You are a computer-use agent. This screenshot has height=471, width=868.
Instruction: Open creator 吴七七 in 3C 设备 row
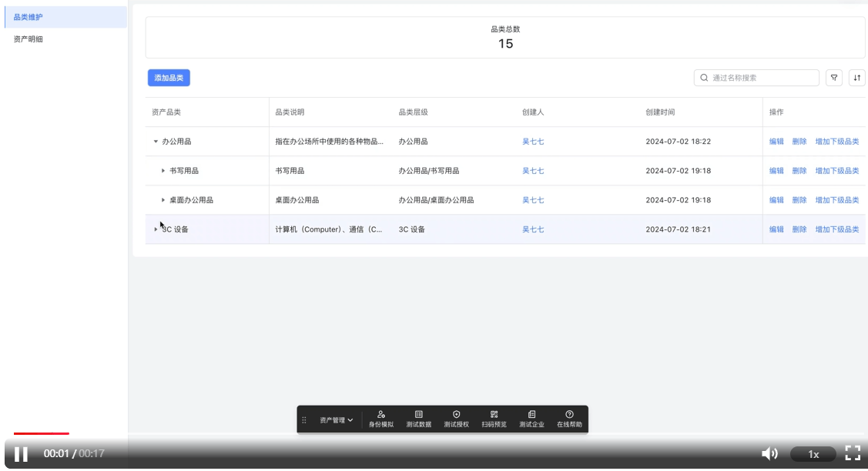[x=532, y=229]
